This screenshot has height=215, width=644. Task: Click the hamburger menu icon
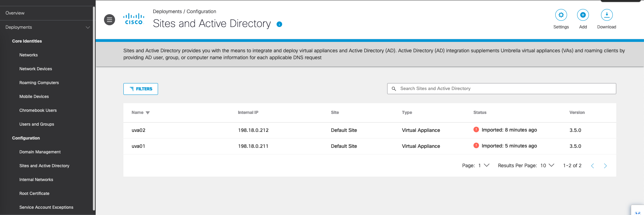(x=110, y=20)
